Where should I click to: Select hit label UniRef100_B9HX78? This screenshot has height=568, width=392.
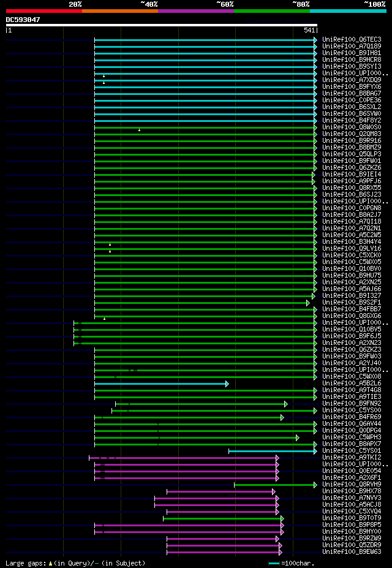coord(352,491)
